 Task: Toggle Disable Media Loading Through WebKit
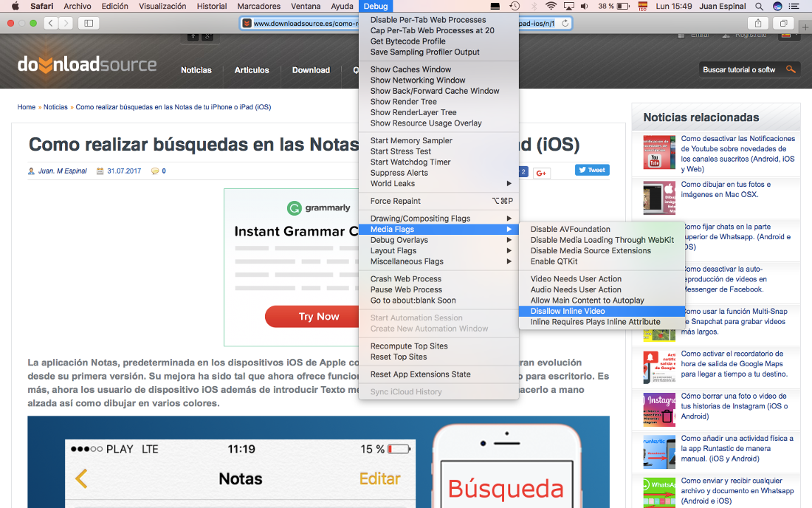coord(601,240)
